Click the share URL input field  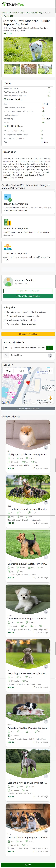(x=25, y=347)
